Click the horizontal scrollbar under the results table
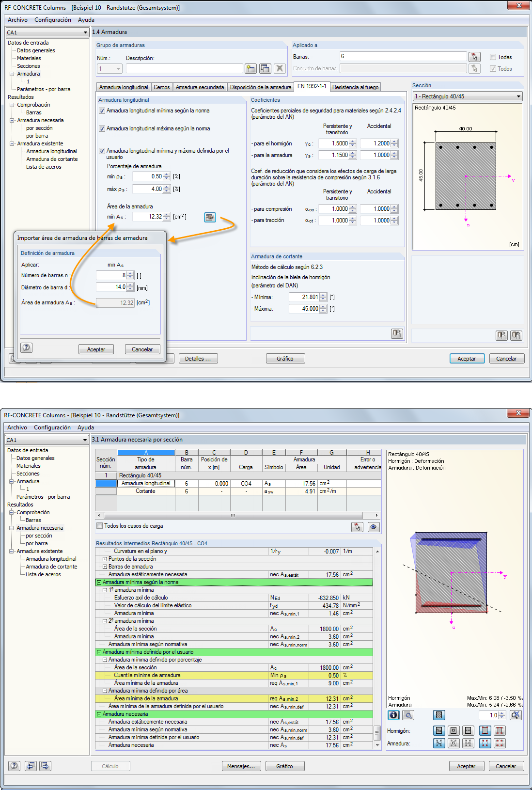This screenshot has height=790, width=532. (233, 515)
